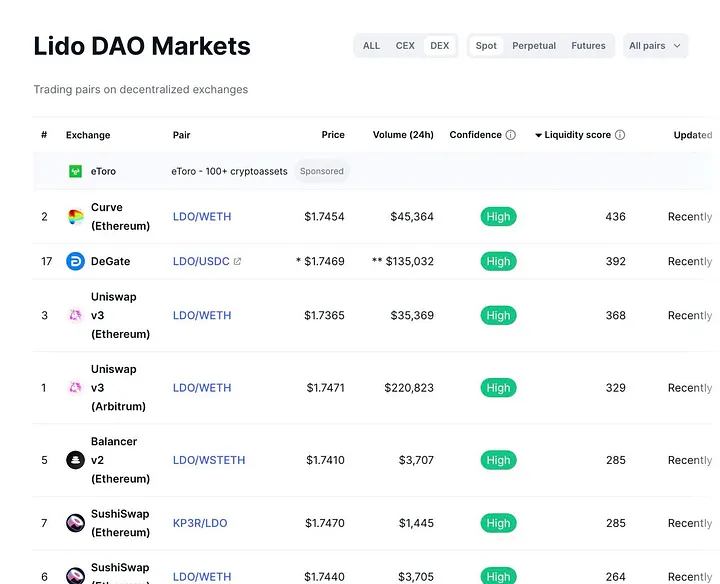Viewport: 720px width, 584px height.
Task: Sort by the Volume (24h) column header
Action: coord(403,135)
